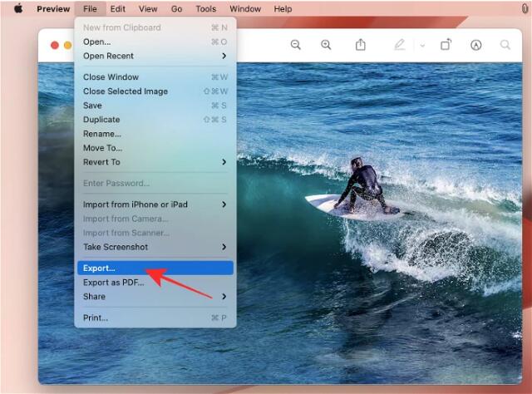The width and height of the screenshot is (532, 394).
Task: Open the Apple menu icon
Action: [17, 9]
